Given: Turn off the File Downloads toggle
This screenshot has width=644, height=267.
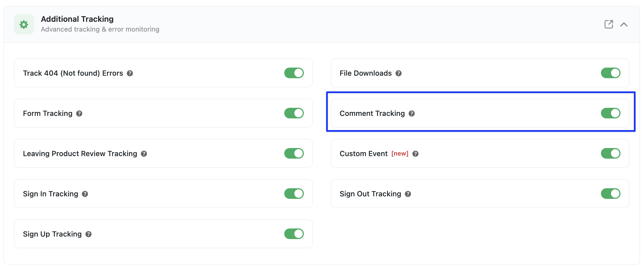Looking at the screenshot, I should click(x=611, y=73).
